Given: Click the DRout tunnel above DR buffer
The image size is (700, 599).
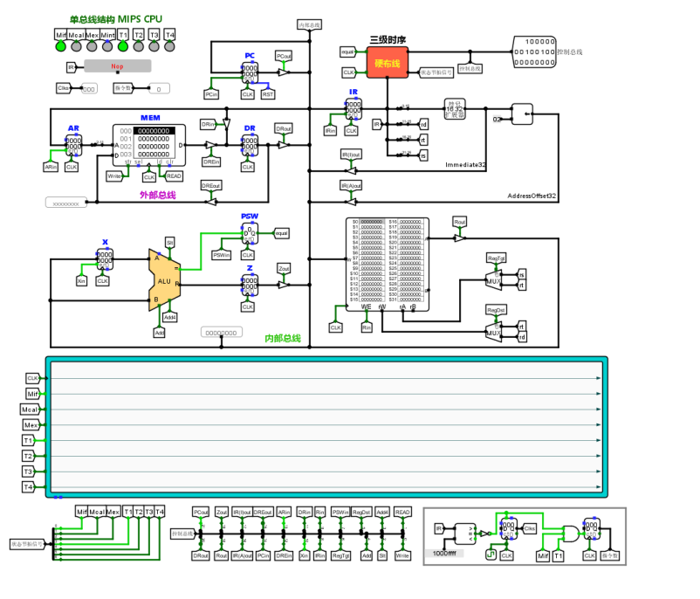Looking at the screenshot, I should click(x=284, y=128).
